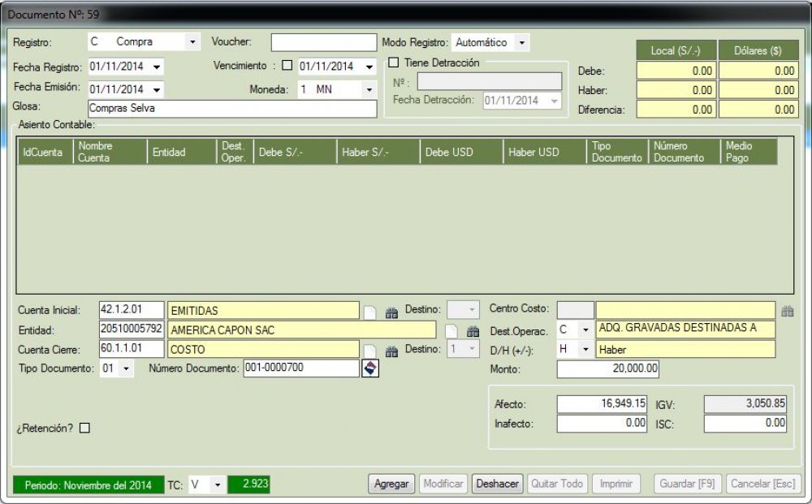Click the Debe USD column header
This screenshot has height=504, width=812.
pos(462,152)
